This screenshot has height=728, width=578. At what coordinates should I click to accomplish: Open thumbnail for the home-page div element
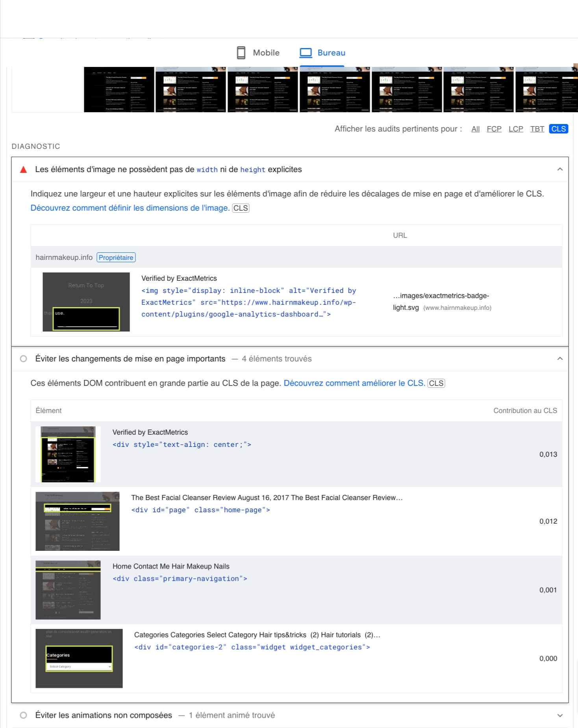[x=78, y=521]
